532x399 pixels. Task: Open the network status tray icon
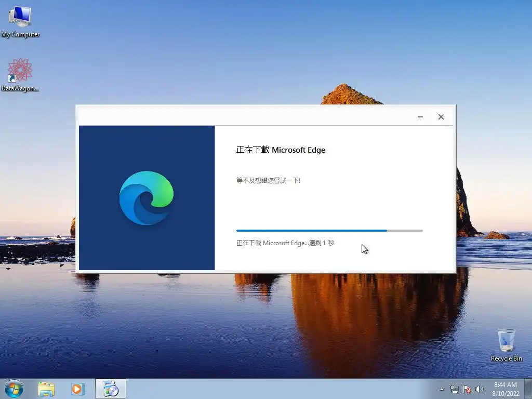tap(454, 389)
